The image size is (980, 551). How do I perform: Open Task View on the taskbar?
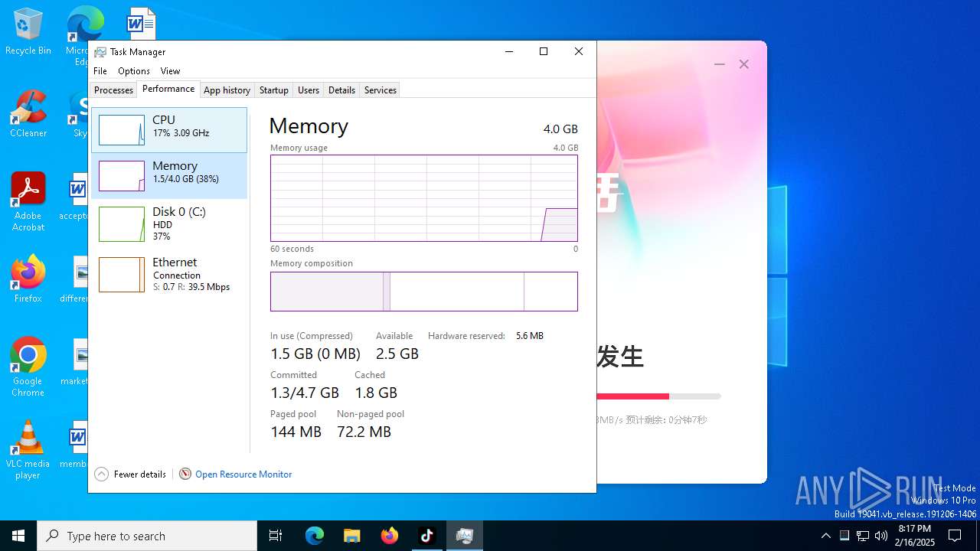coord(276,536)
